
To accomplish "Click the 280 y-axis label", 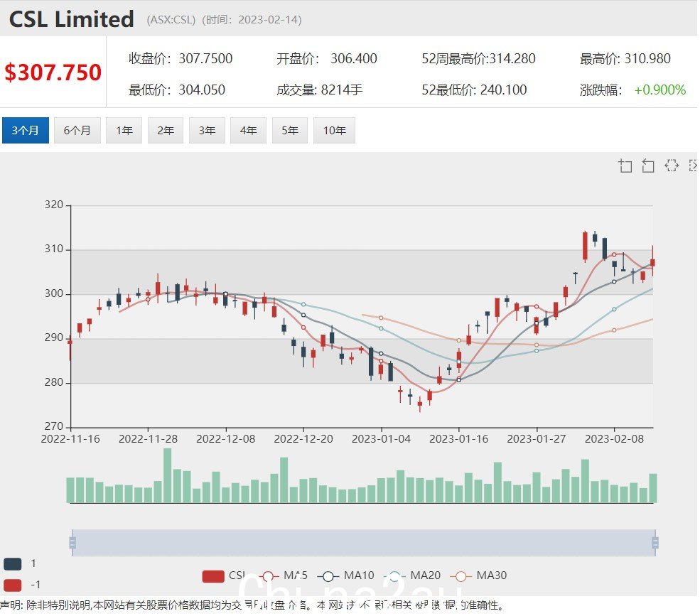I will click(x=53, y=382).
